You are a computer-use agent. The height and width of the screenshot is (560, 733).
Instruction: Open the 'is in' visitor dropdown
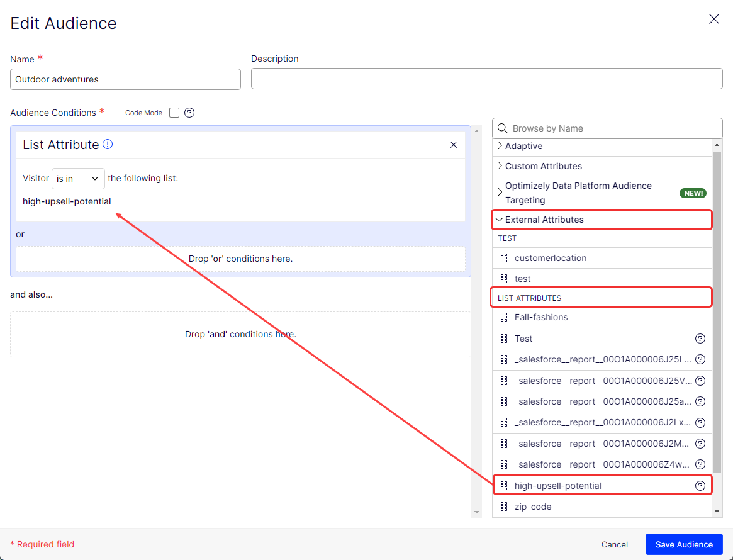coord(78,179)
